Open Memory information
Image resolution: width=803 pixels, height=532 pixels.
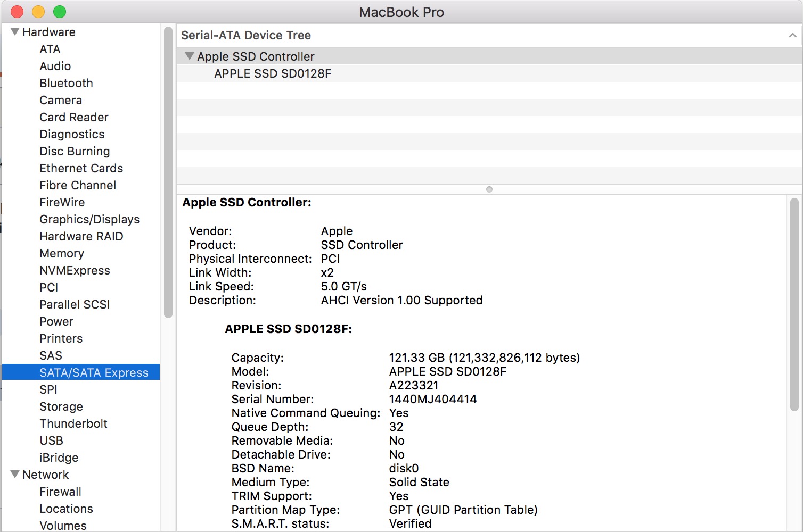[x=62, y=253]
